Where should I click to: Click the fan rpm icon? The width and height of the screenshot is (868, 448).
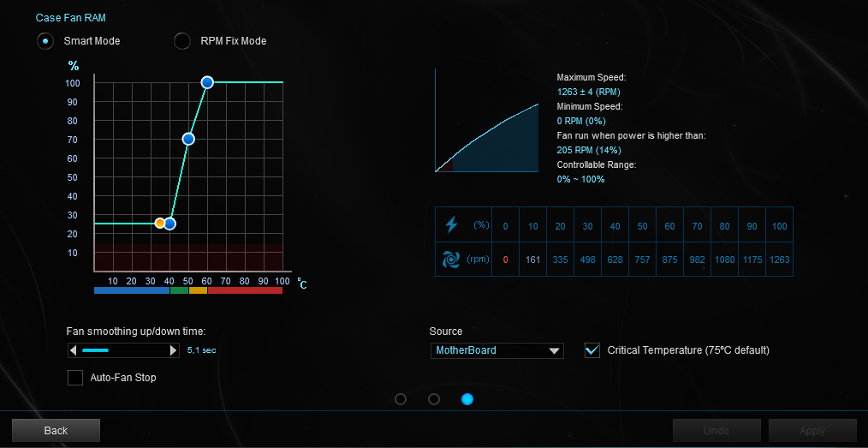click(451, 260)
